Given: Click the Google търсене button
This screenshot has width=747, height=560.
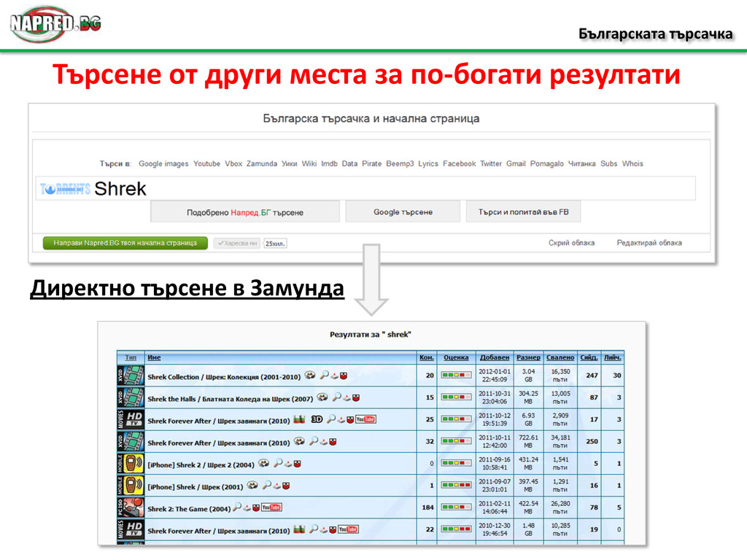Looking at the screenshot, I should pyautogui.click(x=403, y=212).
